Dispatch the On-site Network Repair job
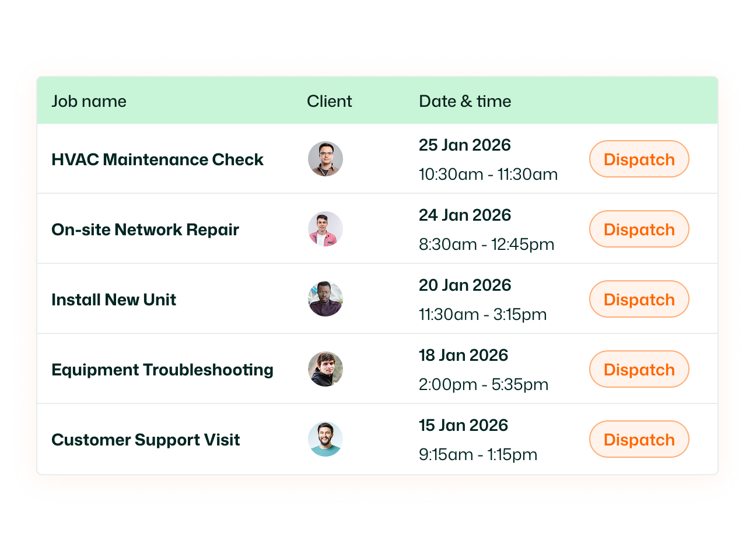The height and width of the screenshot is (550, 756). [x=639, y=229]
